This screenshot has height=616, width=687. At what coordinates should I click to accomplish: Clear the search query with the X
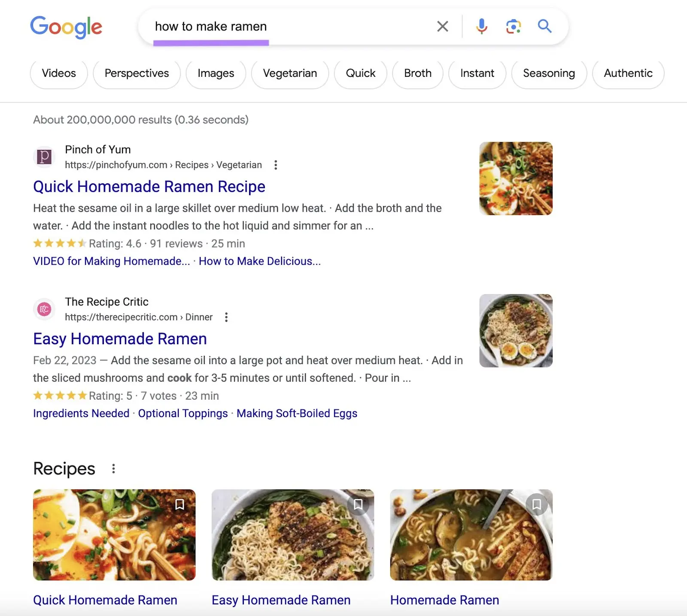[443, 26]
